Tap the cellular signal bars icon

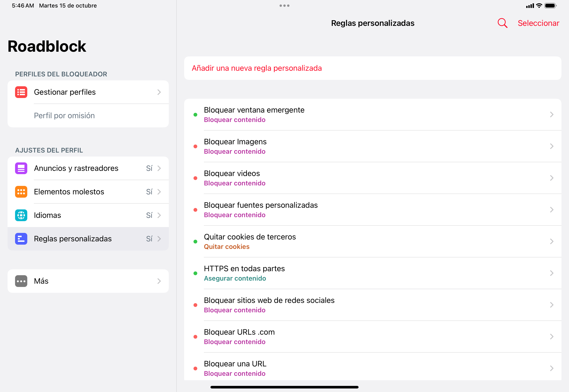(x=530, y=6)
